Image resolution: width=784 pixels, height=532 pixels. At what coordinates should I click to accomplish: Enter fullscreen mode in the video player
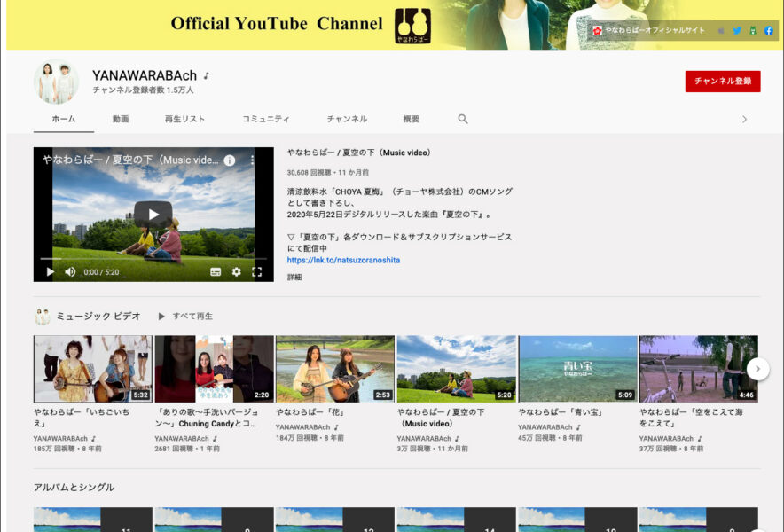pos(257,272)
